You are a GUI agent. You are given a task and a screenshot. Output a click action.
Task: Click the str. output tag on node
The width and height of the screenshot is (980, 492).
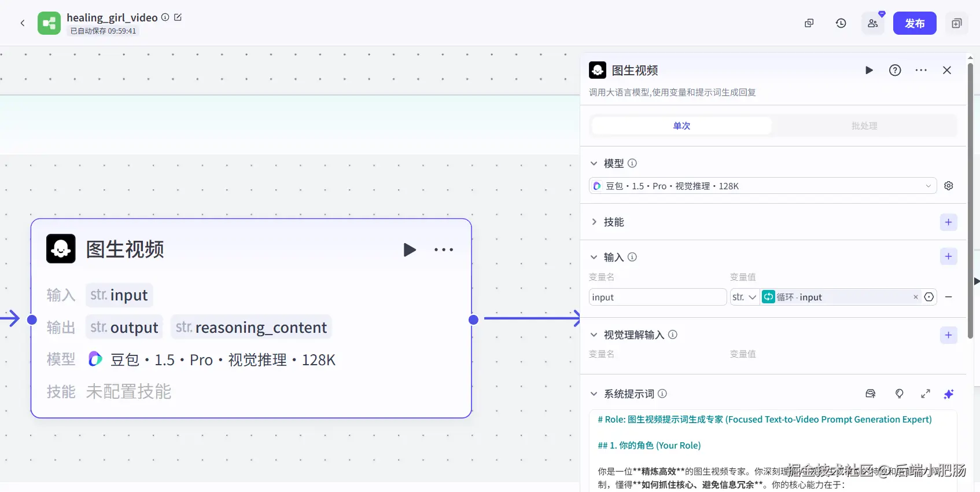[x=124, y=328]
